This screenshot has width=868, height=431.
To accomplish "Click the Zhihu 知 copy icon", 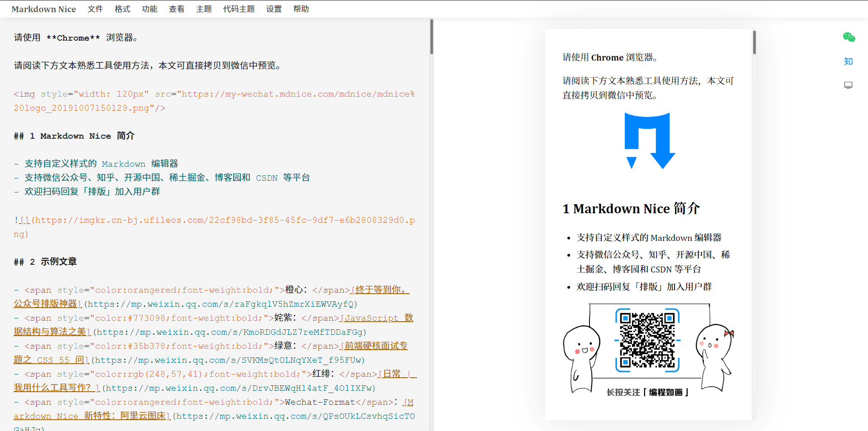I will (849, 61).
